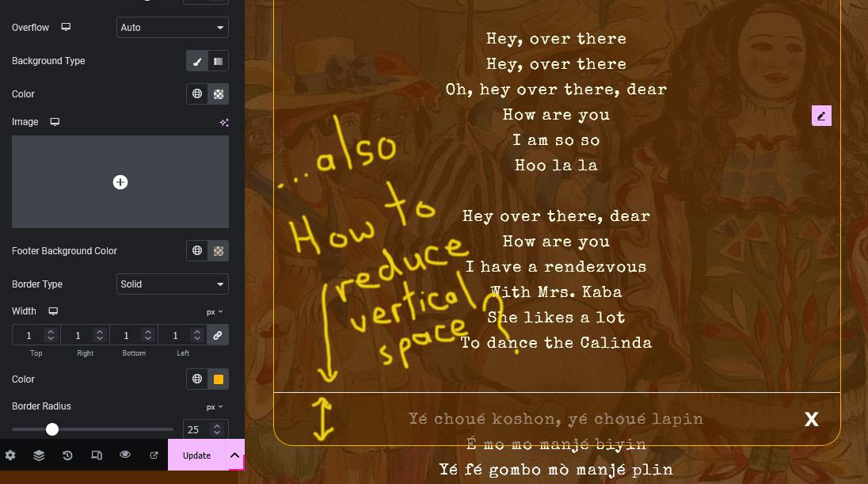The image size is (868, 484).
Task: Open Border Type dropdown set to Solid
Action: [x=172, y=284]
